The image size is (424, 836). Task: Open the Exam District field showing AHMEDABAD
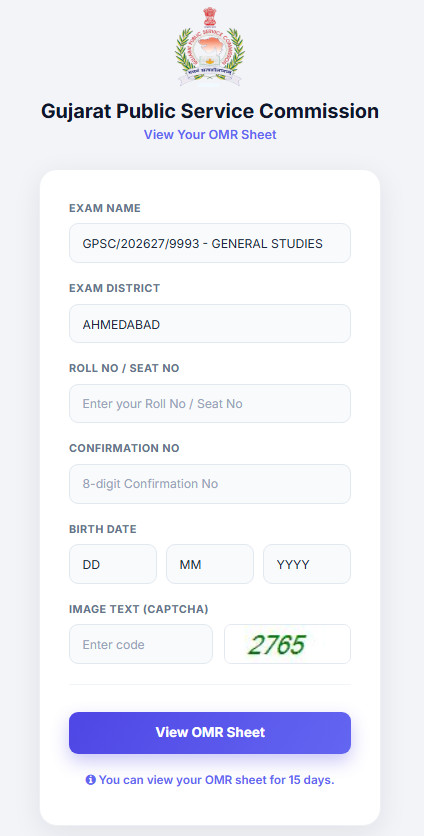[210, 324]
